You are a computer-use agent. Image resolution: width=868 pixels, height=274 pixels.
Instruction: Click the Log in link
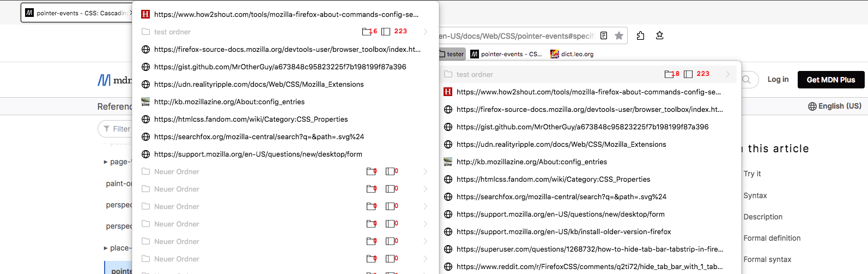[x=778, y=79]
